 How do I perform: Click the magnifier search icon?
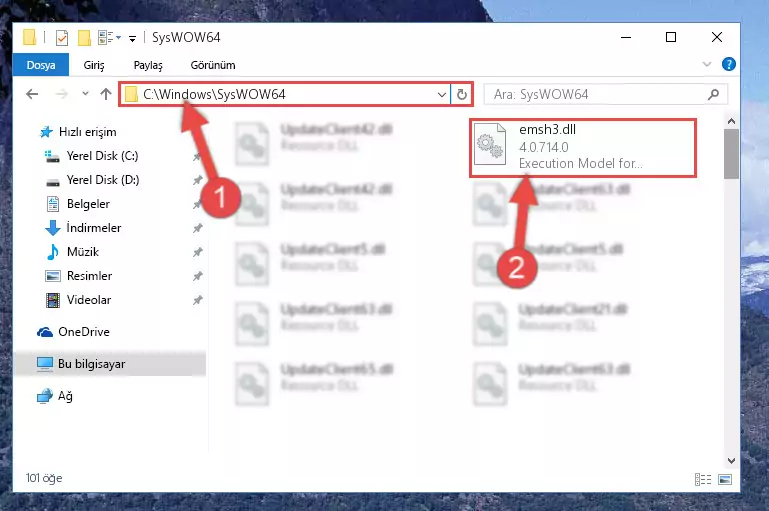point(714,94)
